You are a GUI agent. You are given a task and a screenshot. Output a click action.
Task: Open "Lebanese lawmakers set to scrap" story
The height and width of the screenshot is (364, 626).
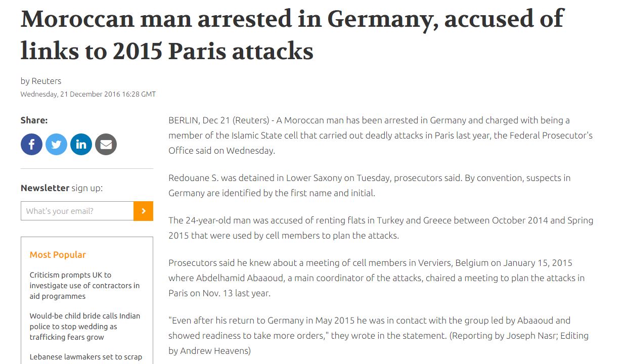click(x=85, y=357)
